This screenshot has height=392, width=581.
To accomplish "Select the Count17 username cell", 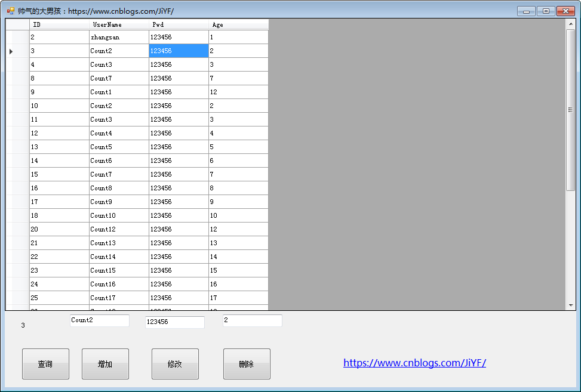I will pyautogui.click(x=119, y=298).
